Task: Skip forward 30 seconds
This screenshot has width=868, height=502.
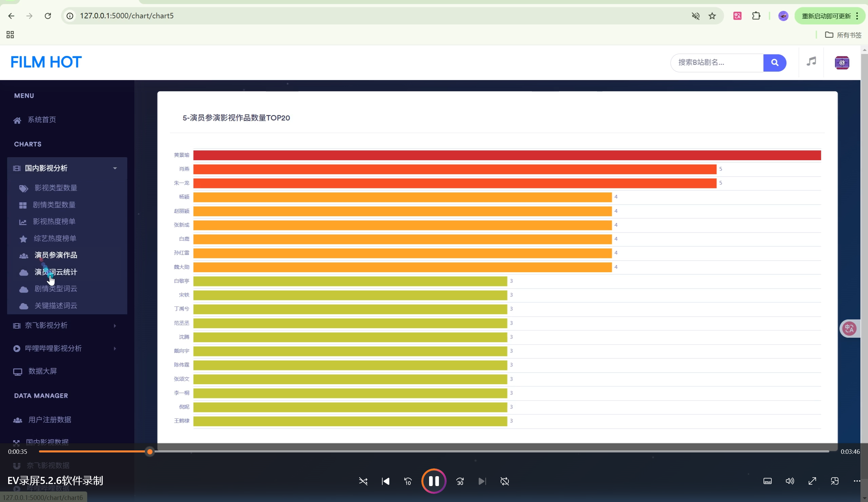Action: [460, 481]
